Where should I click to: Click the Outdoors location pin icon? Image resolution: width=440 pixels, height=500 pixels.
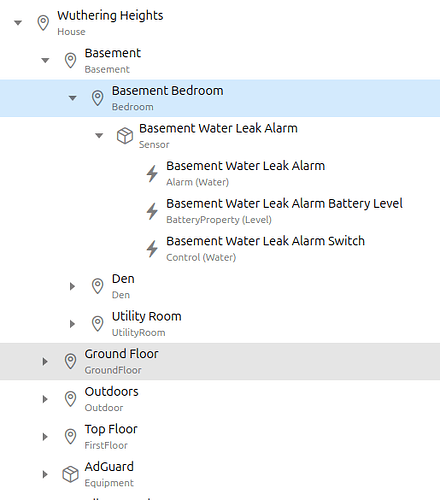tap(70, 399)
